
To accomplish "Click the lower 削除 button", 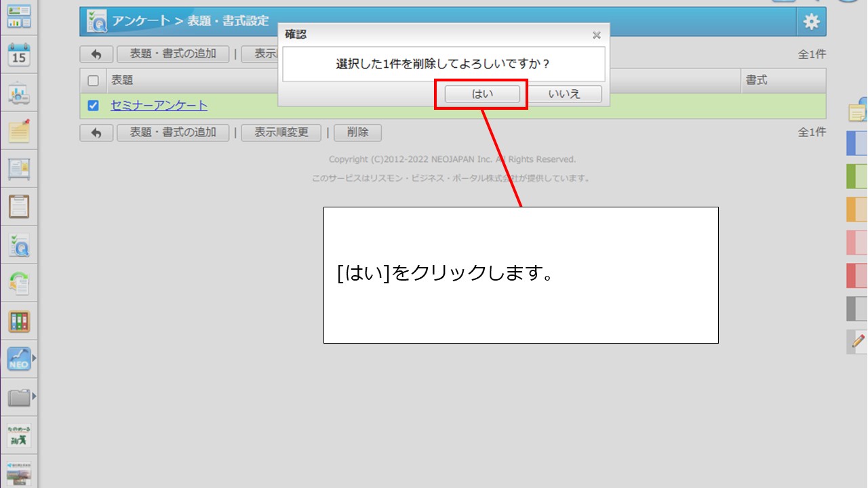I will (x=357, y=133).
